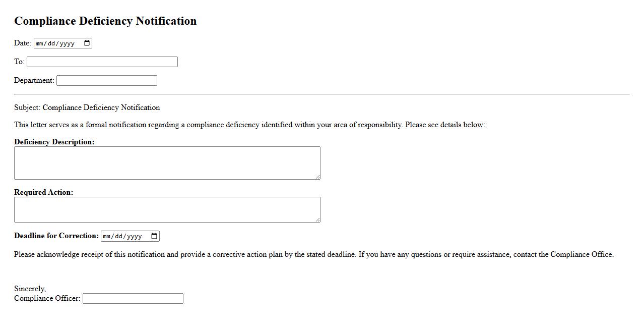Focus the Compliance Officer name field
The width and height of the screenshot is (644, 328).
coord(133,299)
